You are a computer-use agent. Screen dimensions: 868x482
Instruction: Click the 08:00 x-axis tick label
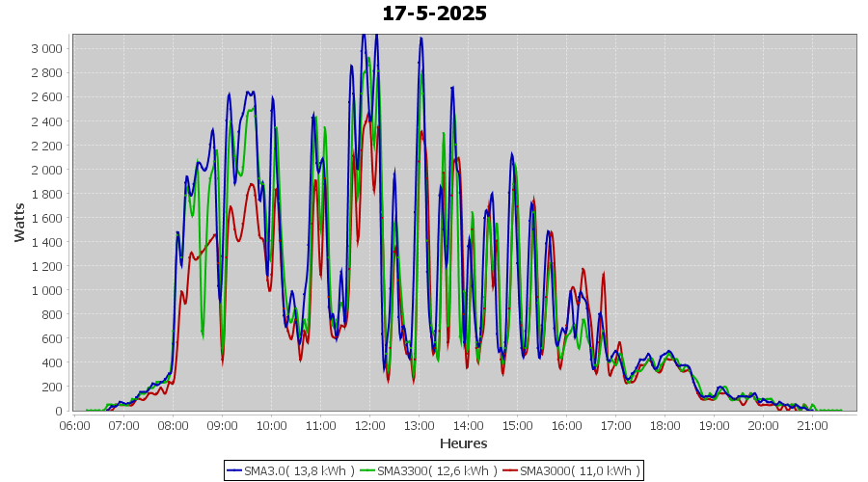173,425
